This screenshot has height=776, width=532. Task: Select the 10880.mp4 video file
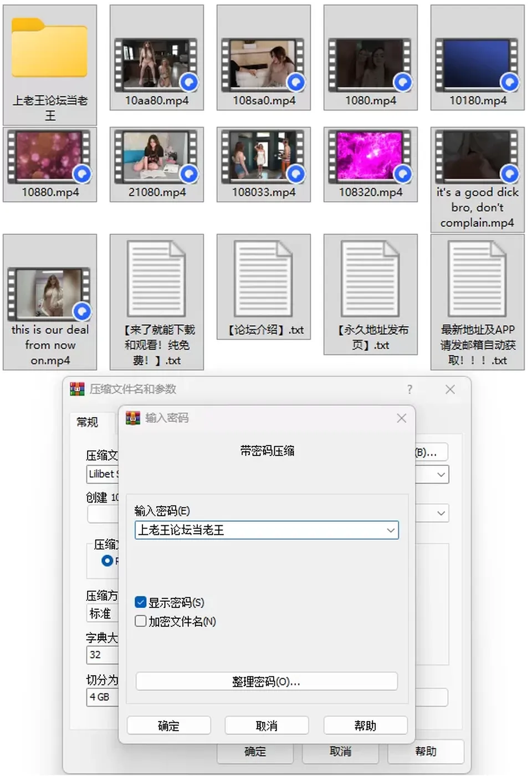point(49,165)
